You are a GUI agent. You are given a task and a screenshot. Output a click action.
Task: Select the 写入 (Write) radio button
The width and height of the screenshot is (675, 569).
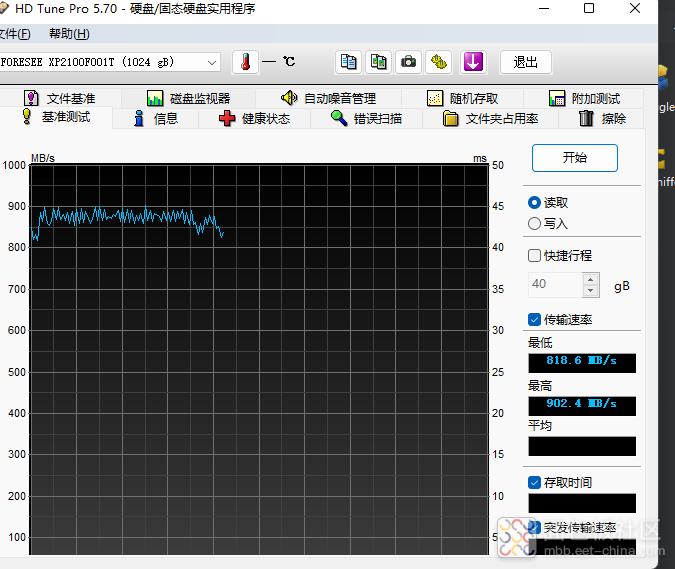[534, 223]
